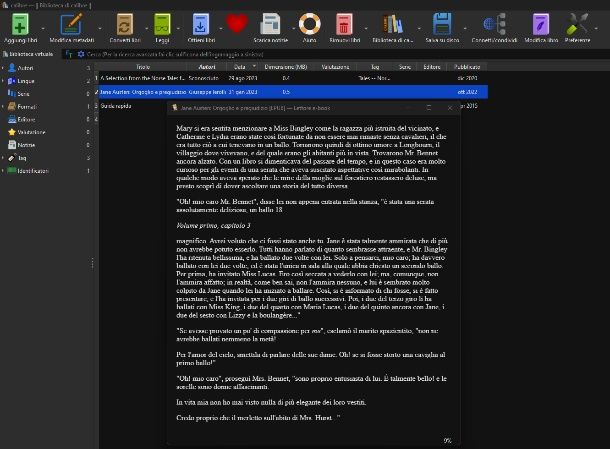Expand the Autori tree category
The height and width of the screenshot is (449, 610).
pyautogui.click(x=3, y=68)
